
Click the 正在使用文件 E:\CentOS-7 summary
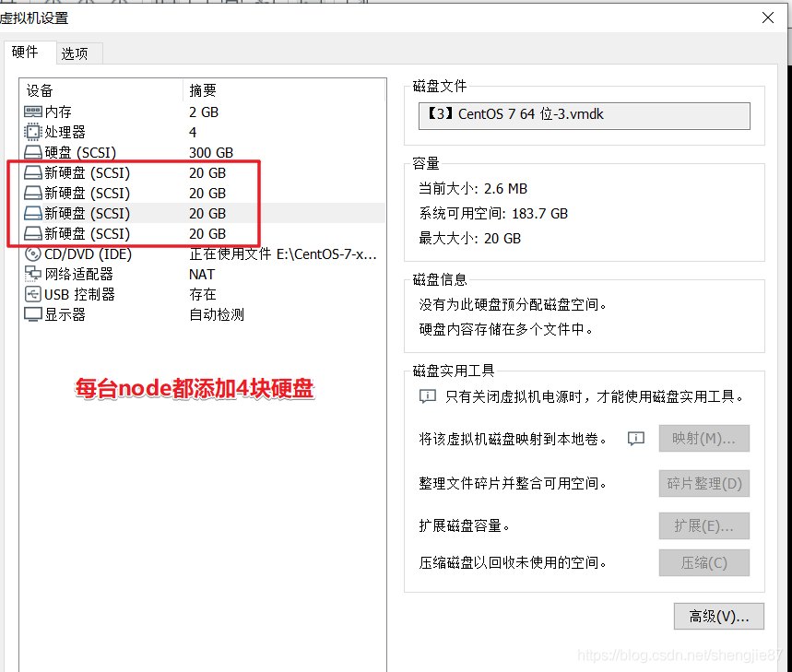tap(283, 253)
